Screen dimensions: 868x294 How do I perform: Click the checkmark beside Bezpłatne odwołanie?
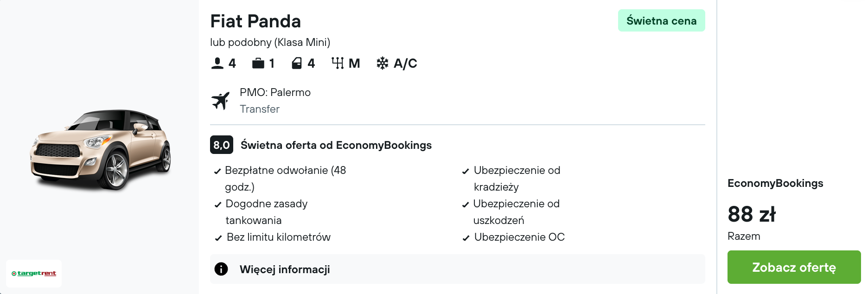tap(217, 171)
